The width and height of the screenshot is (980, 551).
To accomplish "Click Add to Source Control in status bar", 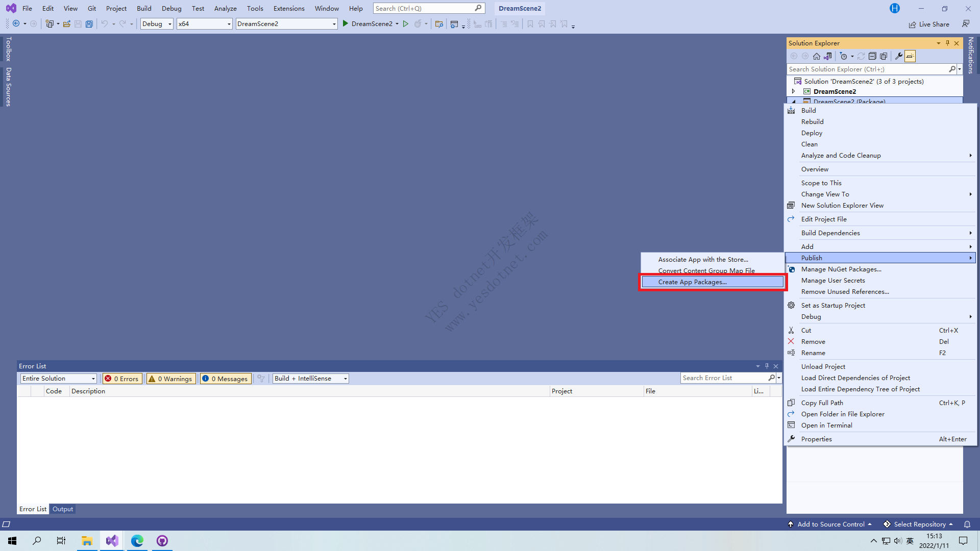I will click(830, 524).
